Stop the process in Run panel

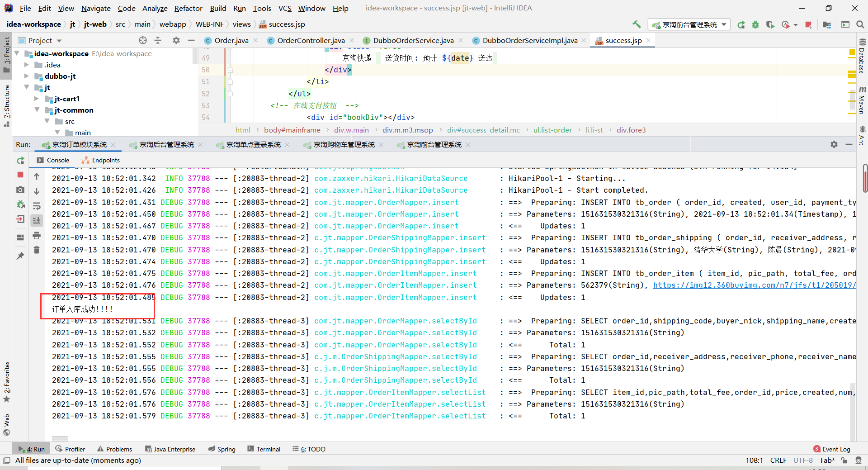point(20,175)
